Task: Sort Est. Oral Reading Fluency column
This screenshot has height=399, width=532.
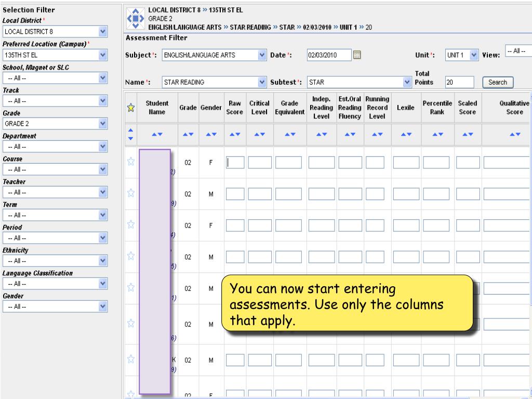Action: [350, 135]
